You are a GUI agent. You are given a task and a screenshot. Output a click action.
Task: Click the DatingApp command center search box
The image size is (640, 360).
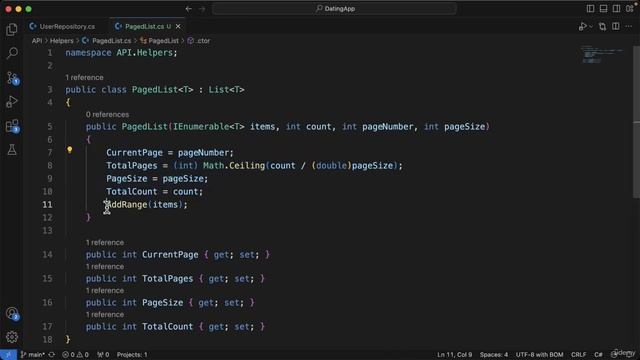coord(335,9)
